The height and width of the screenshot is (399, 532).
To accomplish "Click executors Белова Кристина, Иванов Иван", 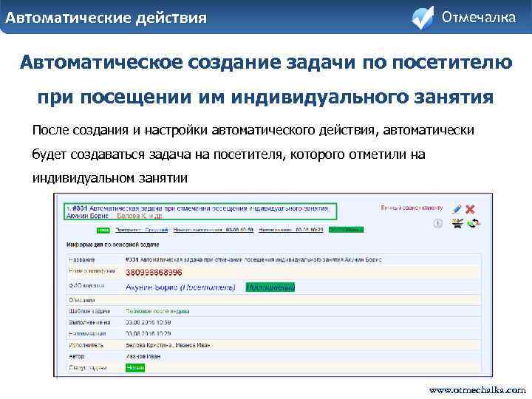I will 168,345.
